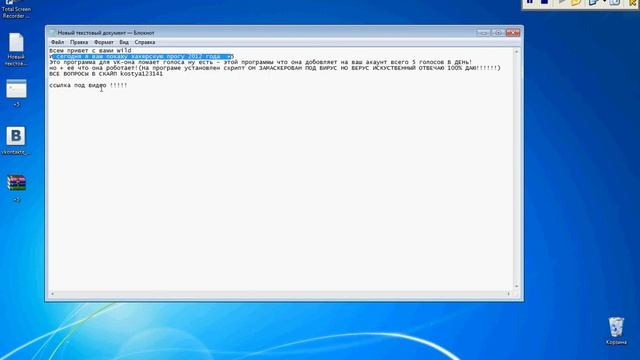Viewport: 640px width, 360px height.
Task: Close the Notepad window
Action: click(x=513, y=33)
